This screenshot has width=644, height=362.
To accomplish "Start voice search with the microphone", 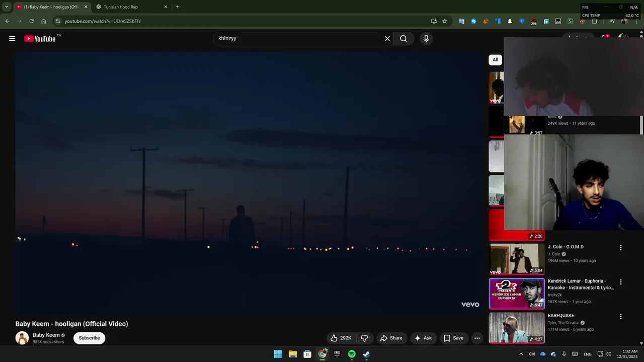I will [426, 39].
